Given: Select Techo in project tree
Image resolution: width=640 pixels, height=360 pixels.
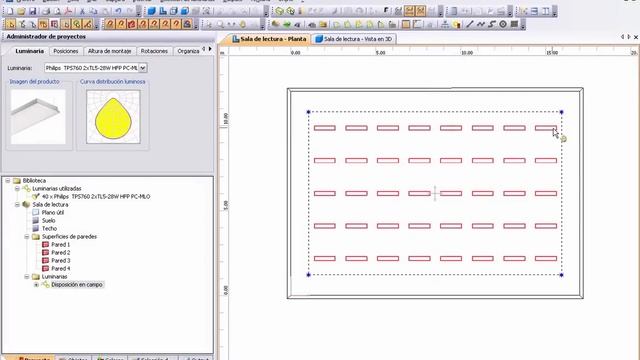Looking at the screenshot, I should click(49, 229).
